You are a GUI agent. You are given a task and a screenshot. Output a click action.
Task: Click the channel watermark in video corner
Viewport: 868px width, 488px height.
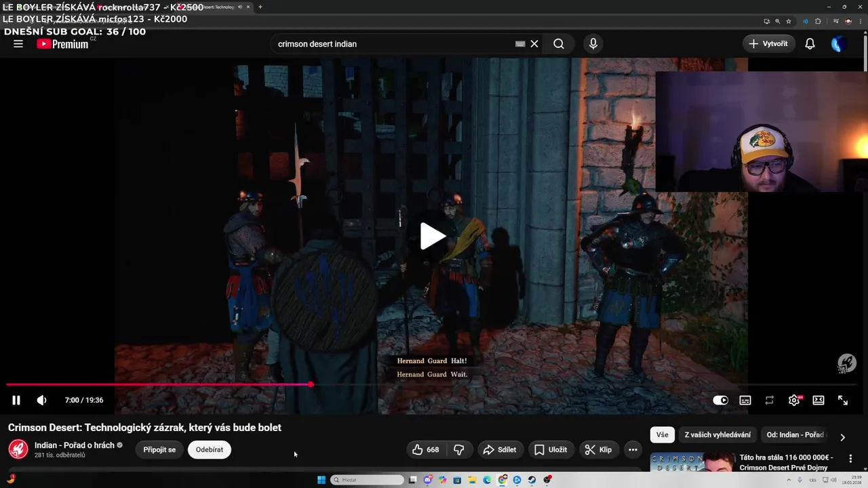click(846, 363)
